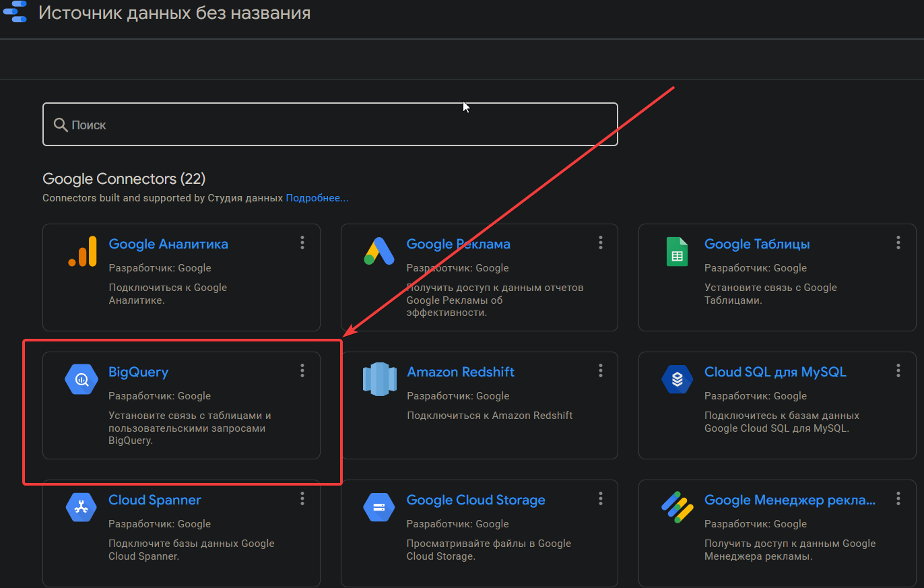This screenshot has height=588, width=924.
Task: Click the Google Connectors (22) heading
Action: click(x=124, y=178)
